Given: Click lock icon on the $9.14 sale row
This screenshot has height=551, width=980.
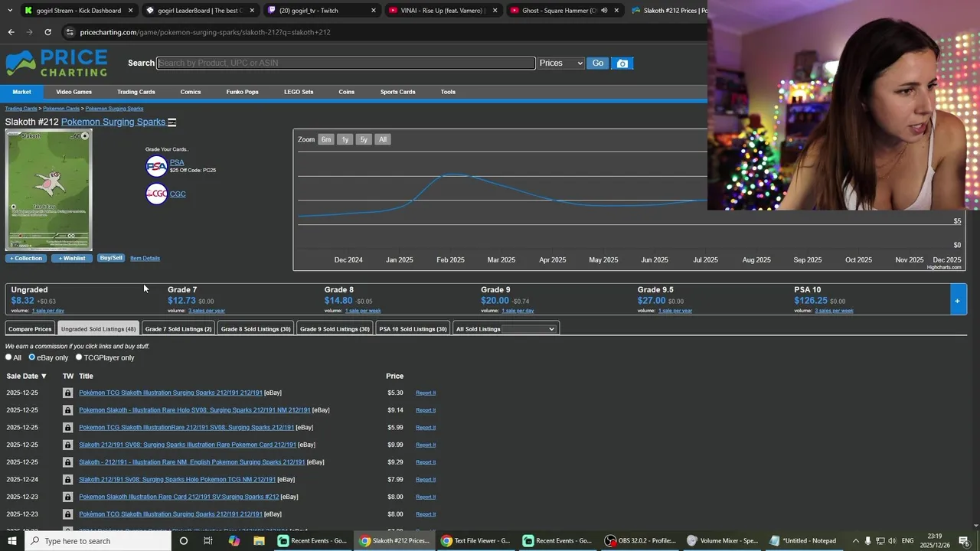Looking at the screenshot, I should (x=67, y=410).
